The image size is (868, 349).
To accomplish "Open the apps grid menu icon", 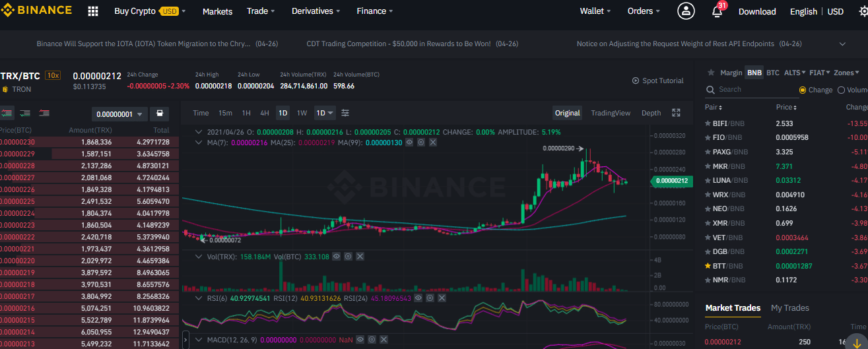I will click(93, 11).
